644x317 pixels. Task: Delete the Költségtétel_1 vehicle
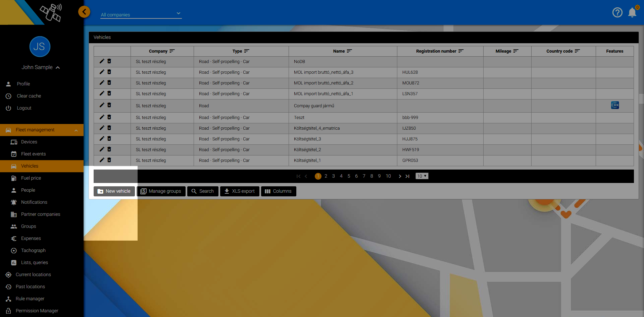(109, 160)
